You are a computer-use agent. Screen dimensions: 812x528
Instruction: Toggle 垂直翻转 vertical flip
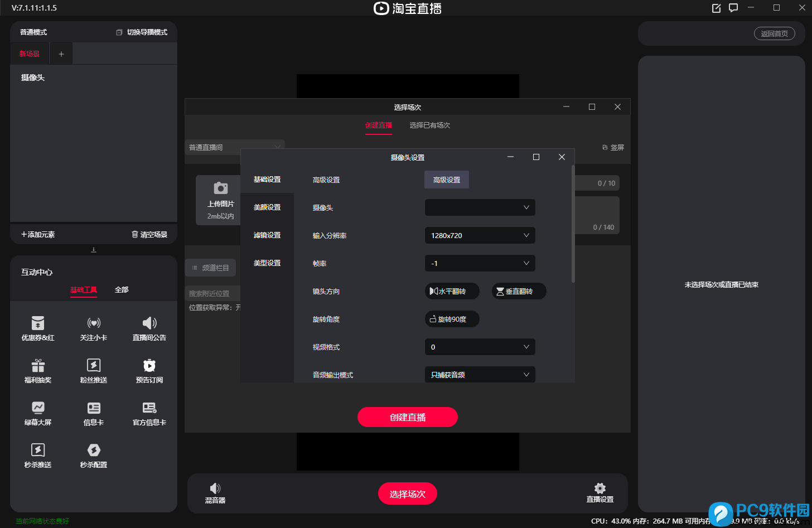pos(519,291)
